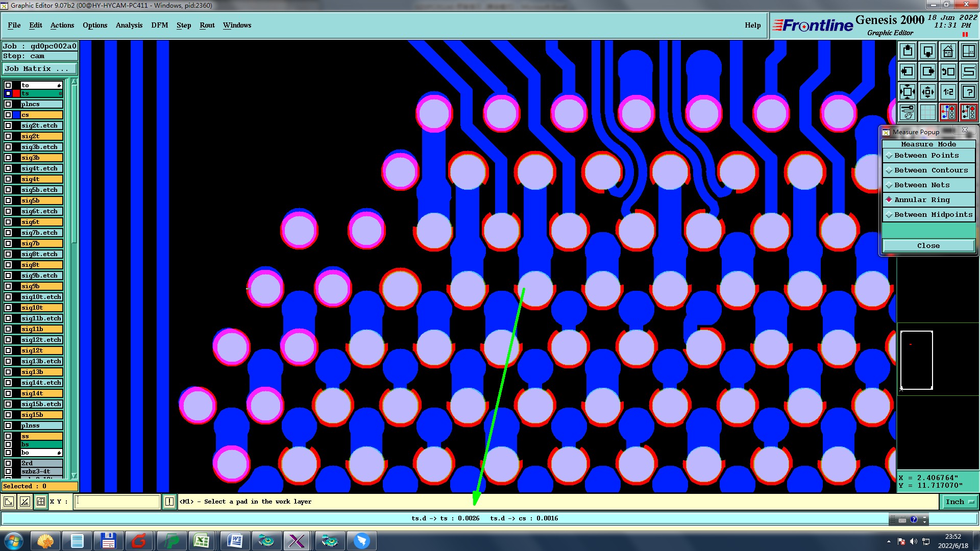The width and height of the screenshot is (980, 551).
Task: Click the angle measurement icon by XY
Action: pos(24,502)
